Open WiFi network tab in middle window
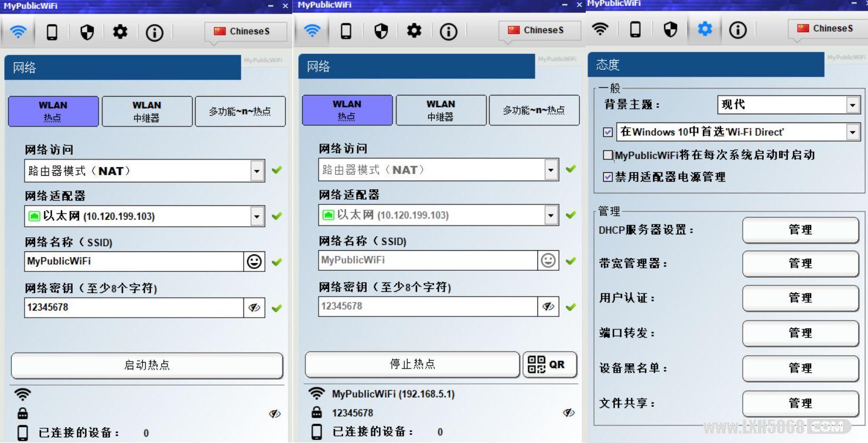This screenshot has width=868, height=443. tap(312, 30)
